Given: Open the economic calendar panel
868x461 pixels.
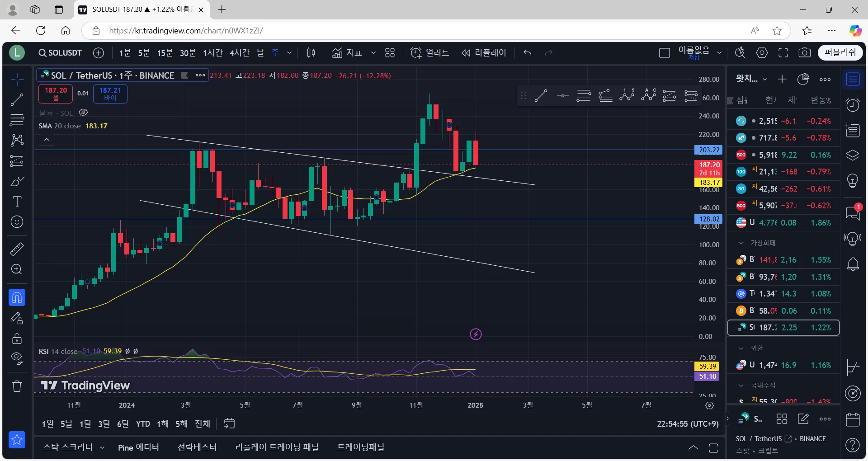Looking at the screenshot, I should 853,419.
